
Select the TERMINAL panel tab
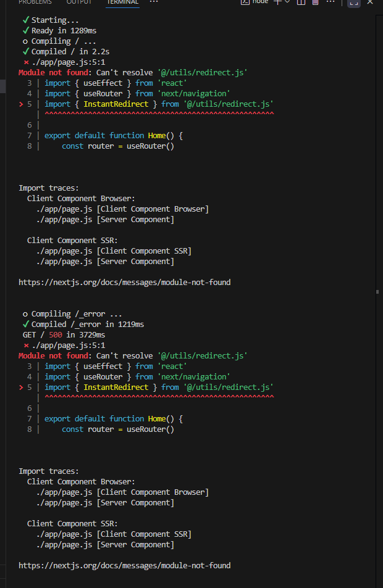(x=123, y=2)
